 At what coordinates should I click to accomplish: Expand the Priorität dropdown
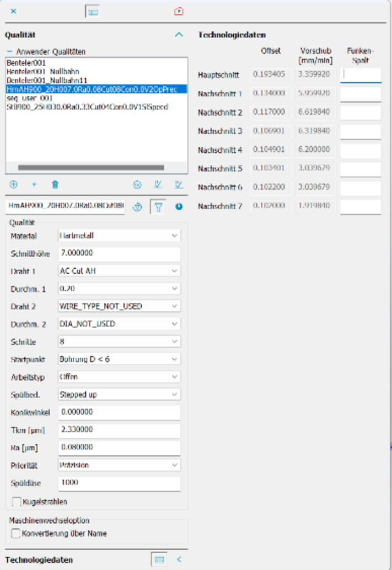pyautogui.click(x=119, y=465)
